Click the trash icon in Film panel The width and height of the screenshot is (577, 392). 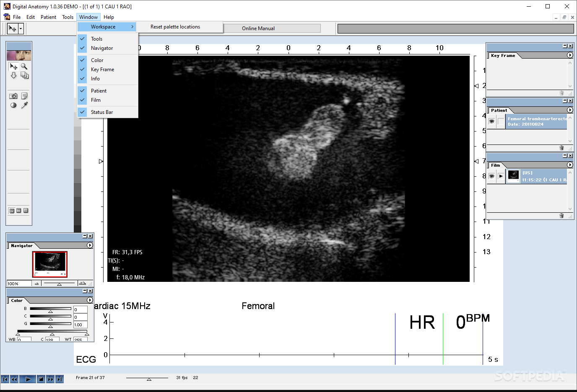[x=561, y=216]
